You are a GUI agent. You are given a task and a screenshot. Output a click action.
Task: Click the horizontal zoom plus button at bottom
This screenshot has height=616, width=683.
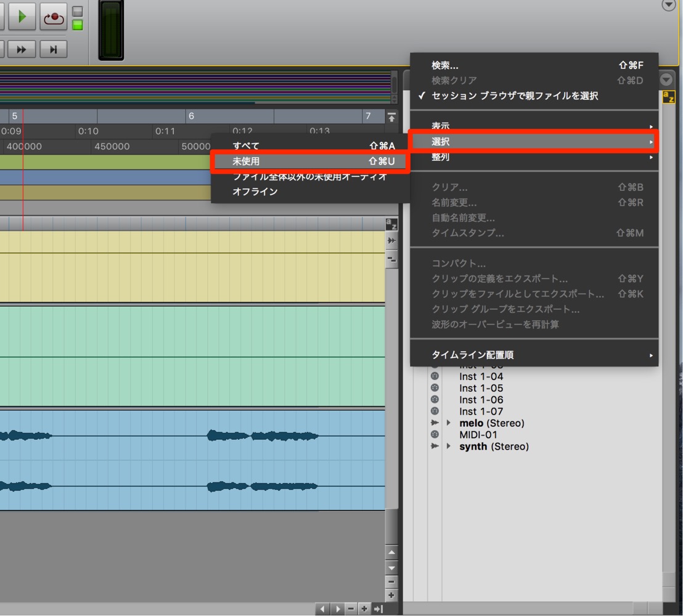(364, 609)
